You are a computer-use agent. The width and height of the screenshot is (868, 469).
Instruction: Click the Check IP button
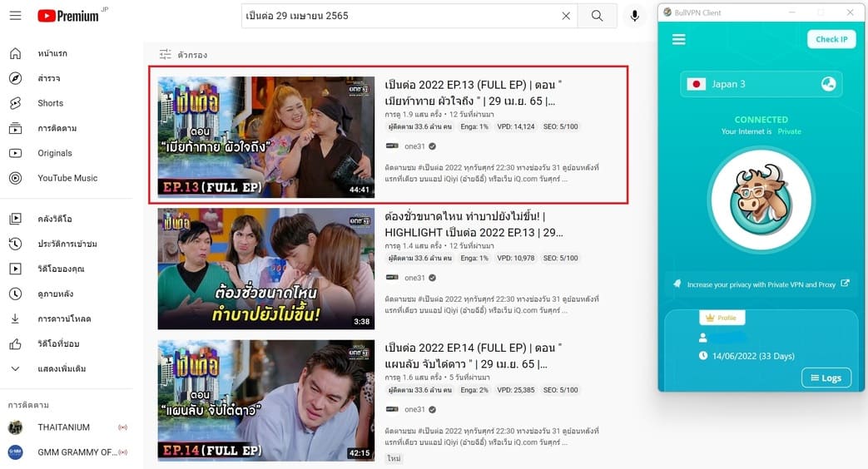click(x=831, y=39)
